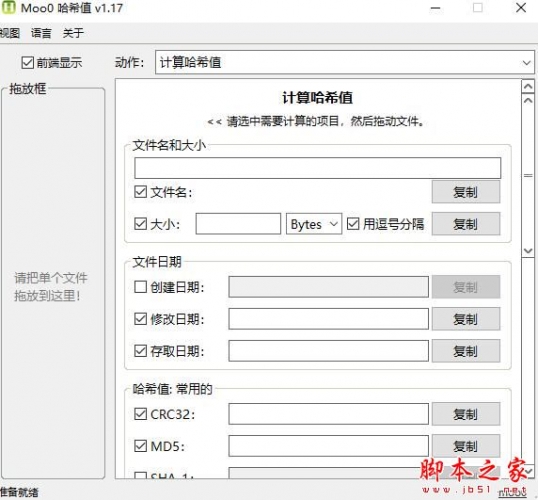Open the 视图 menu
Image resolution: width=538 pixels, height=500 pixels.
[10, 33]
